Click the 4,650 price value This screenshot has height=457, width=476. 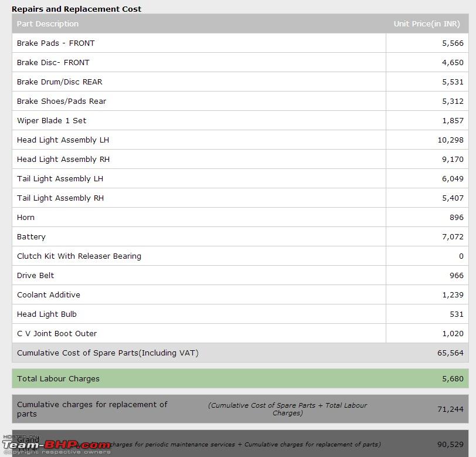point(453,63)
